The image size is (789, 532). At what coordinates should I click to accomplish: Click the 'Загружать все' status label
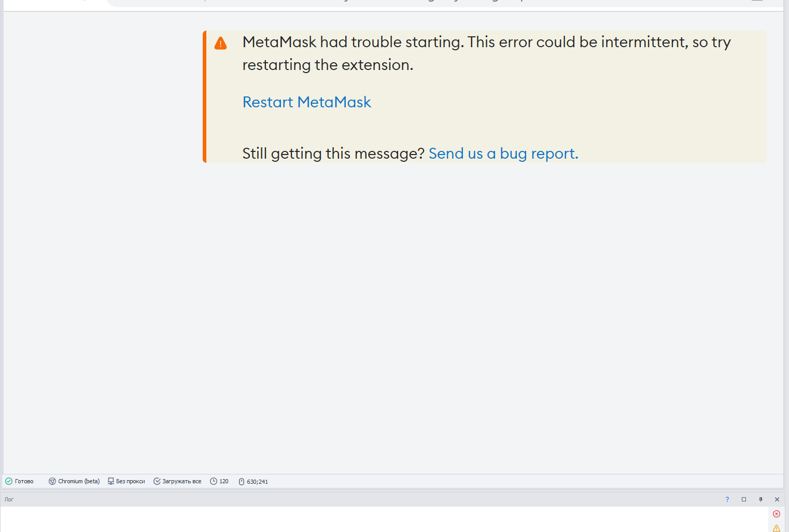click(182, 481)
